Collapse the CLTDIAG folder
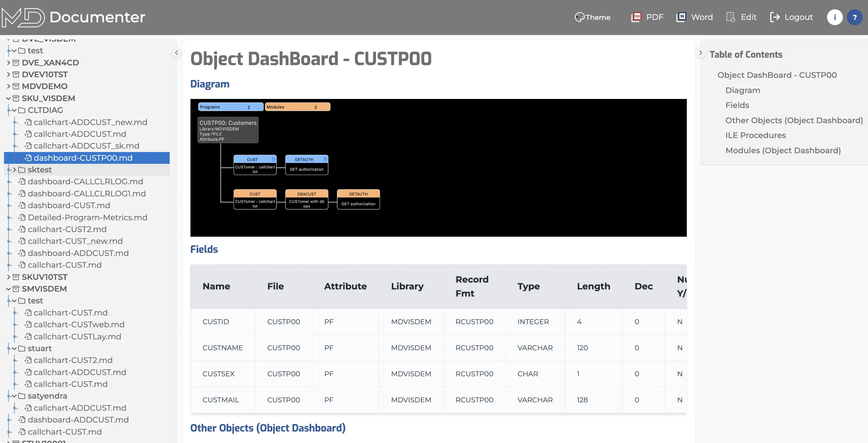This screenshot has height=443, width=868. [x=15, y=110]
